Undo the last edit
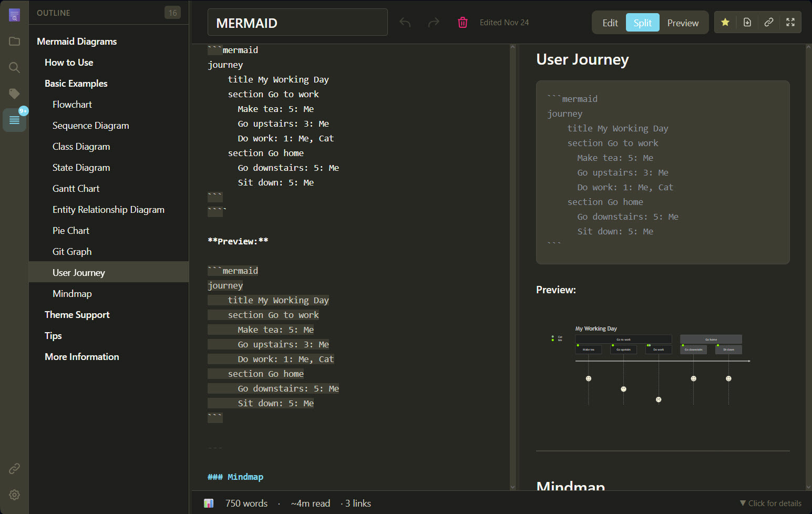This screenshot has height=514, width=812. point(404,22)
